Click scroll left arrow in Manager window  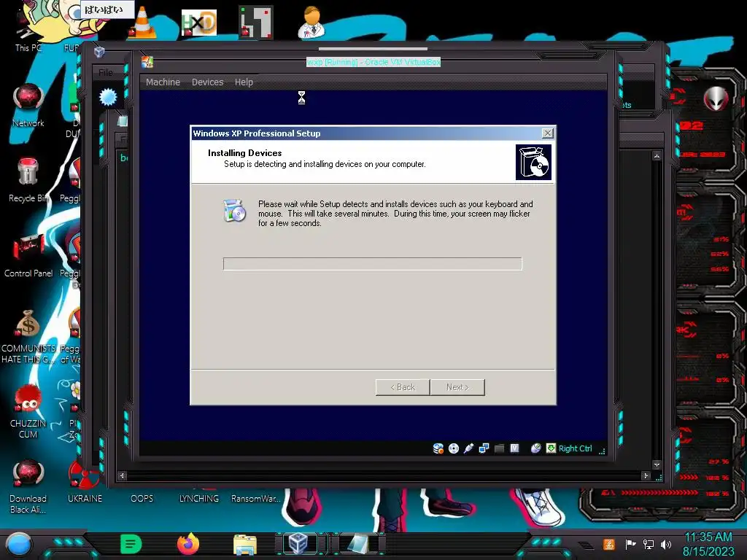[x=122, y=475]
